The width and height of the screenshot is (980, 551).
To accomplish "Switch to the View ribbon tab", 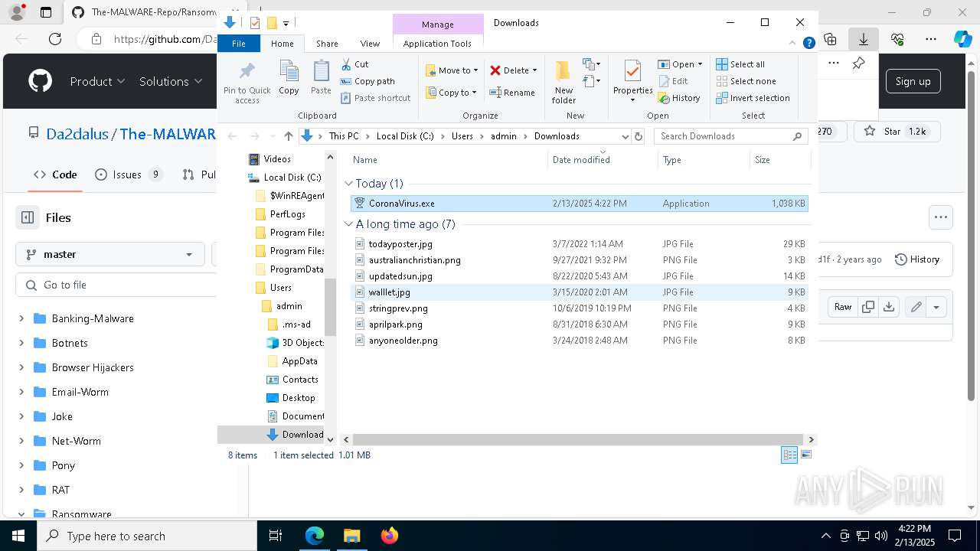I will pyautogui.click(x=370, y=44).
